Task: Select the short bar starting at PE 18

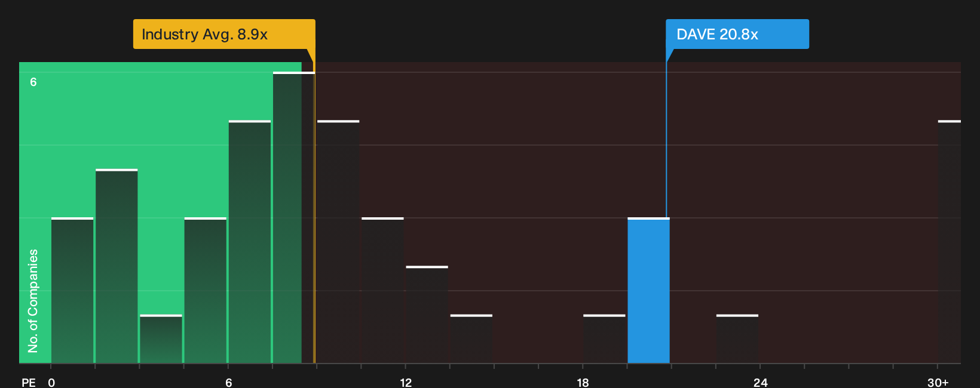Action: click(604, 338)
